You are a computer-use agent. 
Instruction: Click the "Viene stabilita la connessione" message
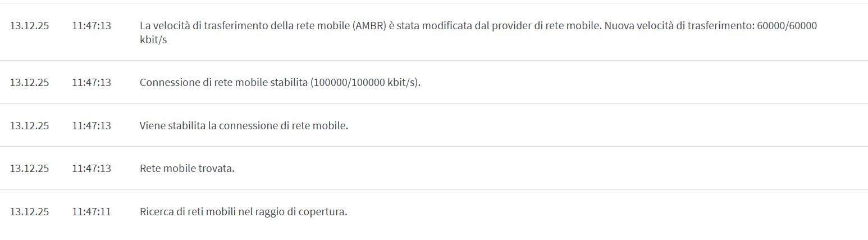(x=244, y=125)
